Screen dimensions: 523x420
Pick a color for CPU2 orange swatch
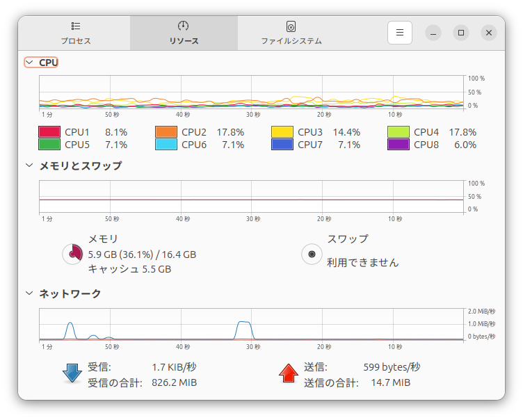(x=166, y=132)
